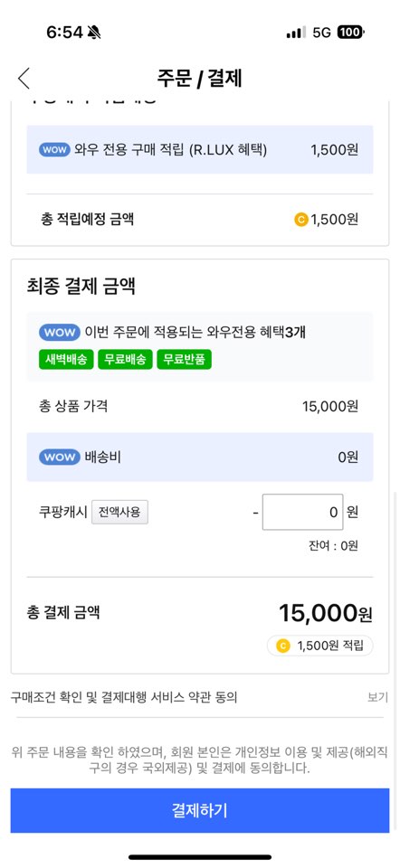This screenshot has height=868, width=400.
Task: Select the 무료반품 green tag
Action: [x=185, y=360]
